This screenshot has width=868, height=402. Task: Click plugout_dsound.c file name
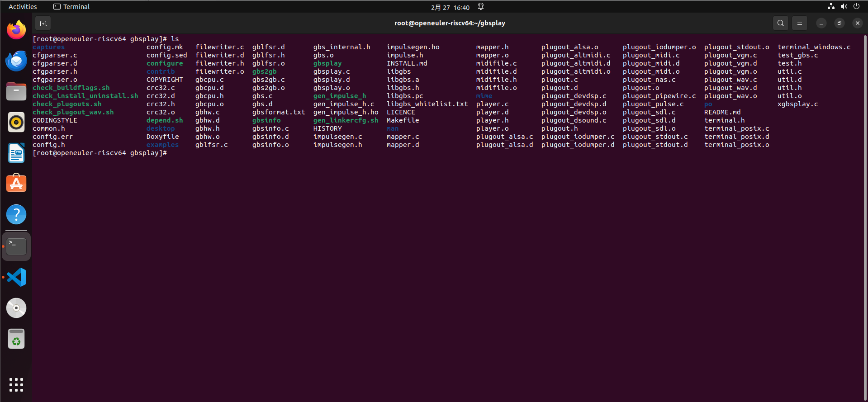coord(574,120)
